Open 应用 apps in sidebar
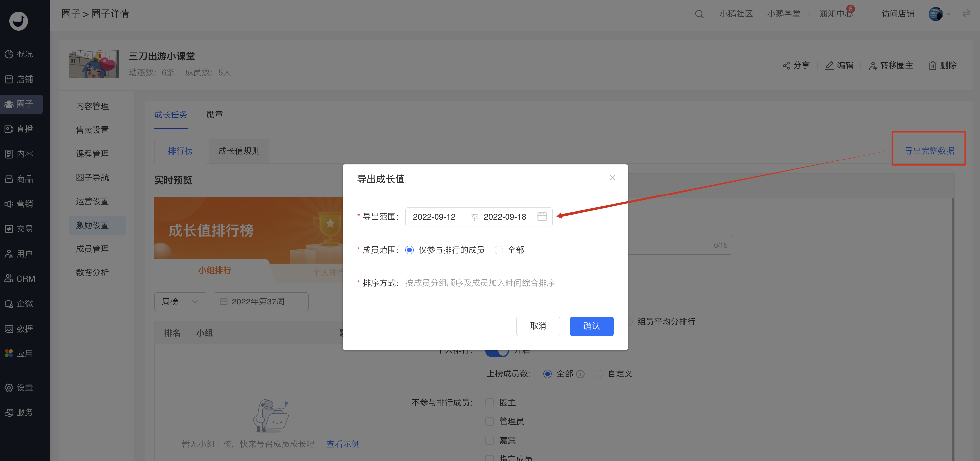Viewport: 980px width, 461px height. pyautogui.click(x=19, y=353)
